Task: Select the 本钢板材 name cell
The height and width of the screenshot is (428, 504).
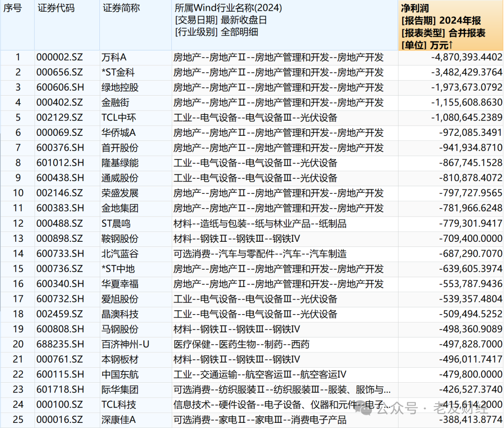Action: pyautogui.click(x=136, y=360)
